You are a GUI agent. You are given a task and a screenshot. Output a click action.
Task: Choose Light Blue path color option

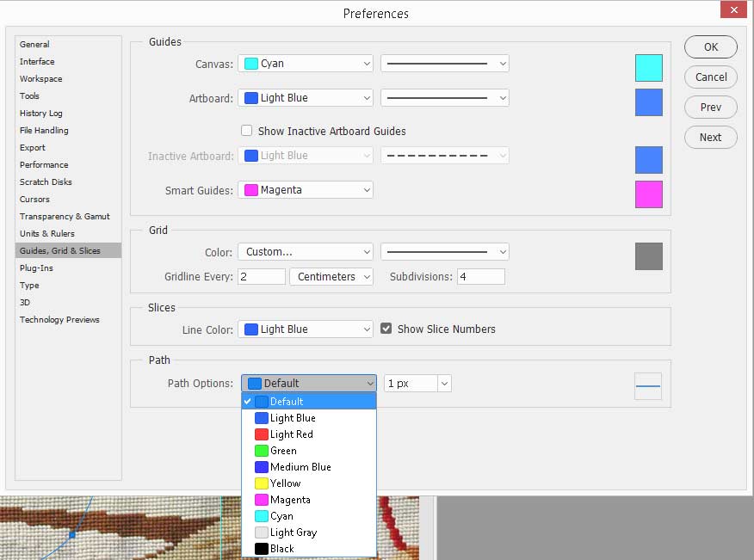(309, 418)
